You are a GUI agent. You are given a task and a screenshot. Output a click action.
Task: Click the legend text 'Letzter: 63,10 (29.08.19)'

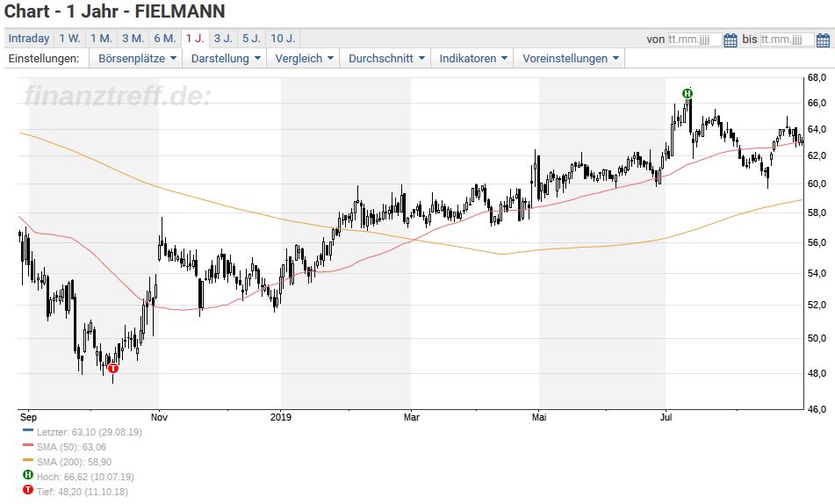pos(90,432)
